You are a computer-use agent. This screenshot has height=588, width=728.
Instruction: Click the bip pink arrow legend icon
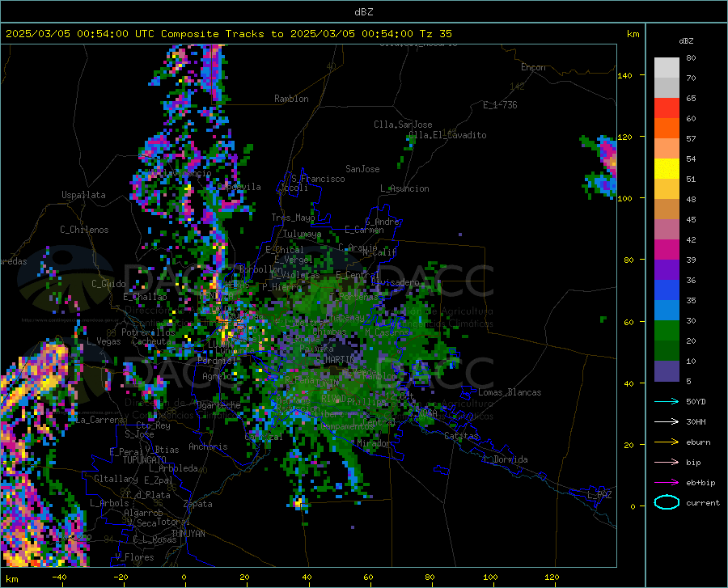[x=667, y=463]
